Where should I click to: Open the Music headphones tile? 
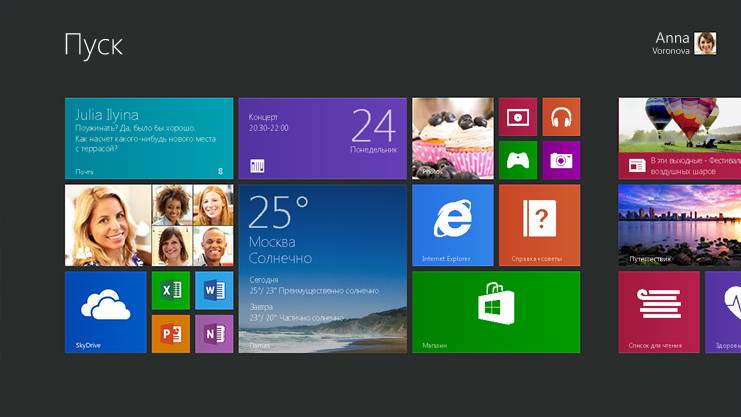point(561,117)
